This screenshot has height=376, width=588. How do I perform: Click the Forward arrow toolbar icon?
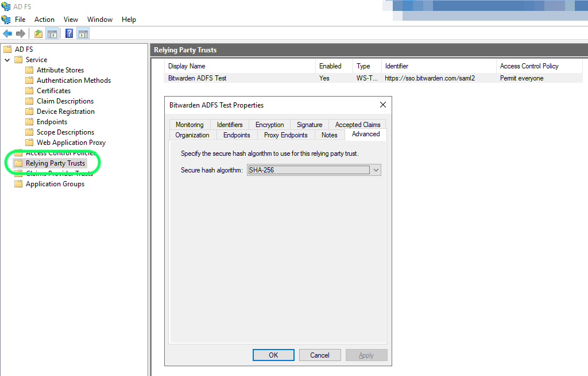click(x=21, y=34)
